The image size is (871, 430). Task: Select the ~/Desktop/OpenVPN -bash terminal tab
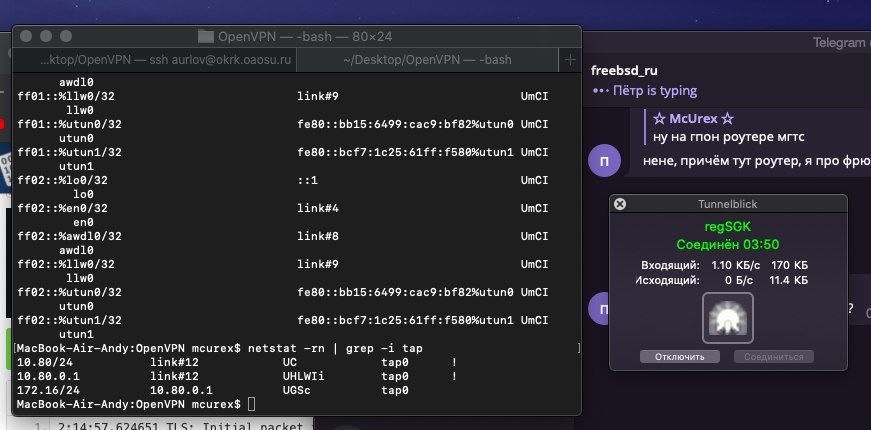427,59
